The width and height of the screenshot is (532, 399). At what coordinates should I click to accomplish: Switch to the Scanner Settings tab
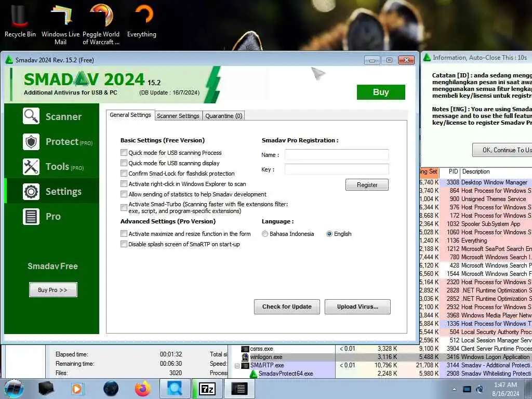coord(178,116)
